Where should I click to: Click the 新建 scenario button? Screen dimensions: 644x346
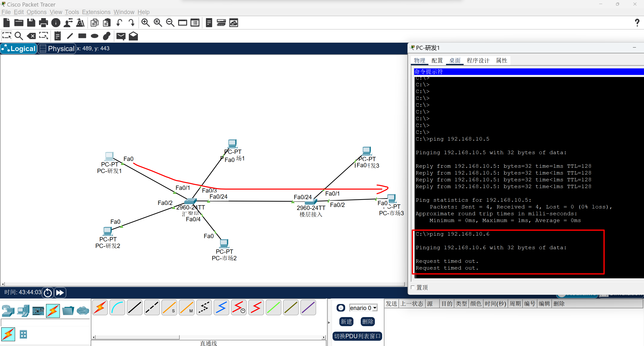[x=346, y=322]
